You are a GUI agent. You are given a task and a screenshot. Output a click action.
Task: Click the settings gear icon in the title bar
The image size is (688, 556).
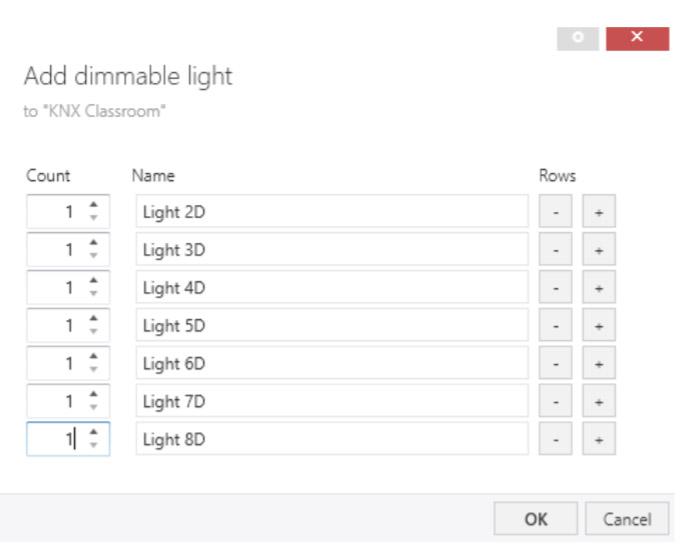[x=577, y=38]
